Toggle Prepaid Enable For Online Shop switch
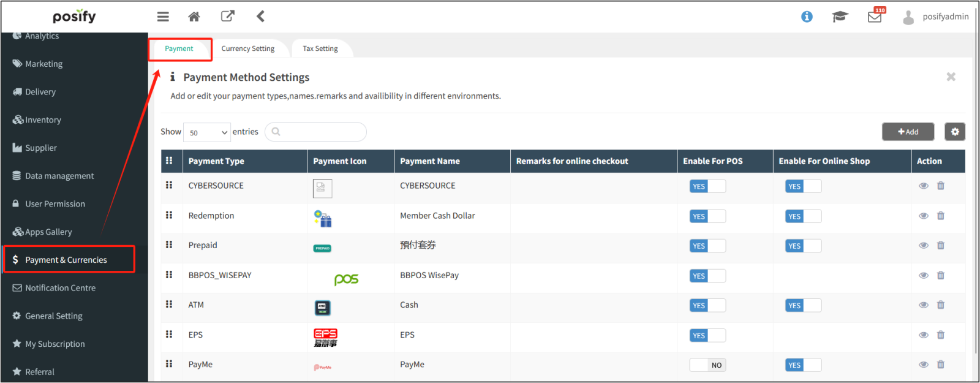Image resolution: width=980 pixels, height=383 pixels. pos(803,246)
